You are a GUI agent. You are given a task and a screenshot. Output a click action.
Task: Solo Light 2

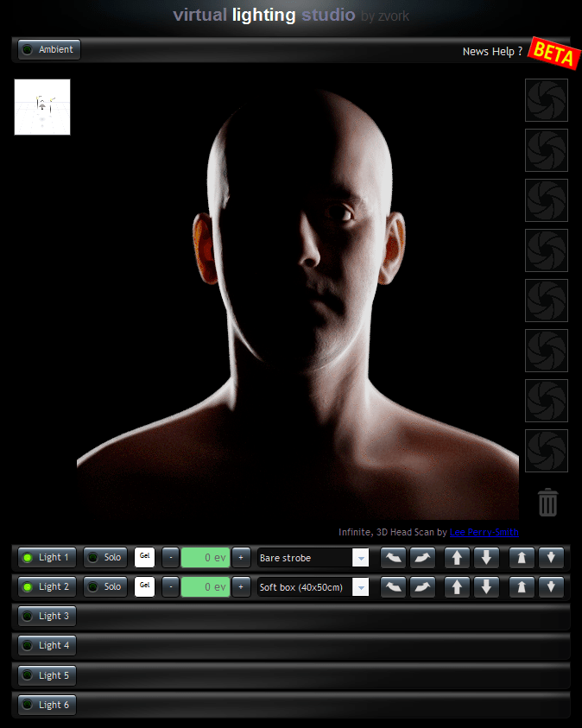(105, 587)
